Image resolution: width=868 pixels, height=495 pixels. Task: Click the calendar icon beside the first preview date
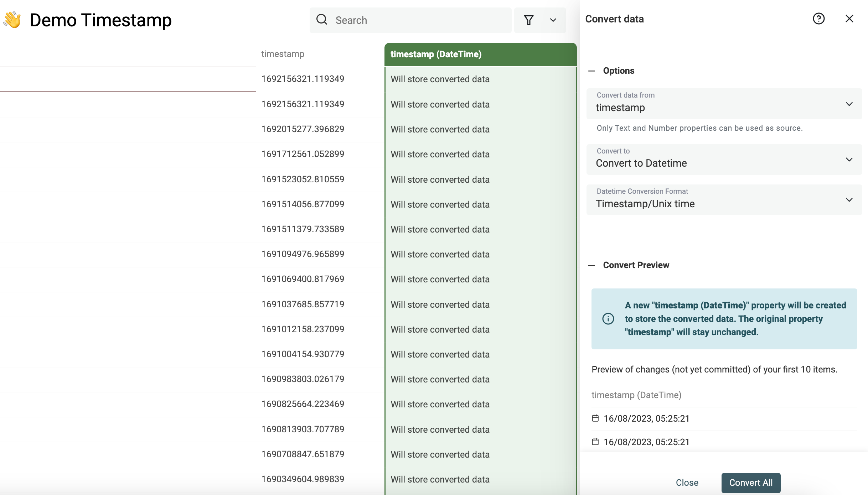click(x=595, y=418)
